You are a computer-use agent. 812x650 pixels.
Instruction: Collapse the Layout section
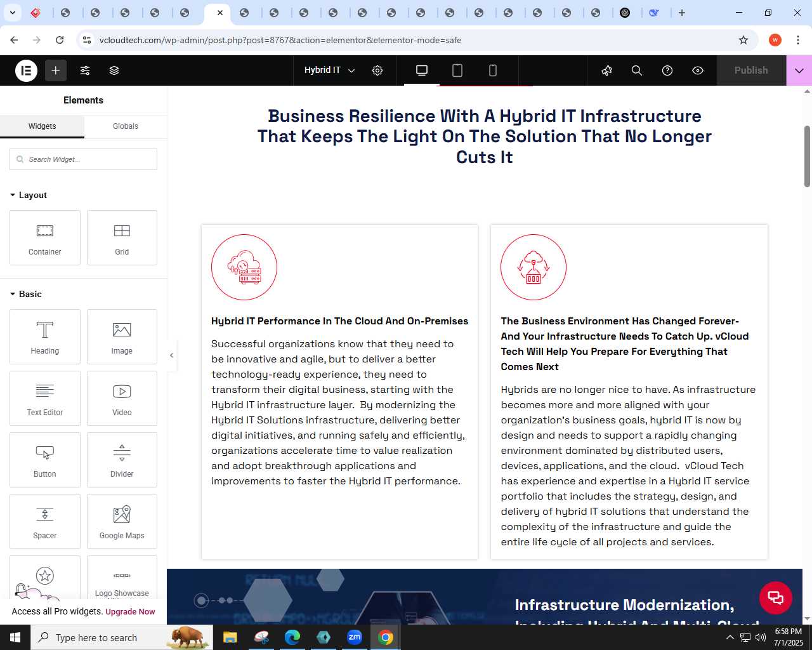click(29, 195)
